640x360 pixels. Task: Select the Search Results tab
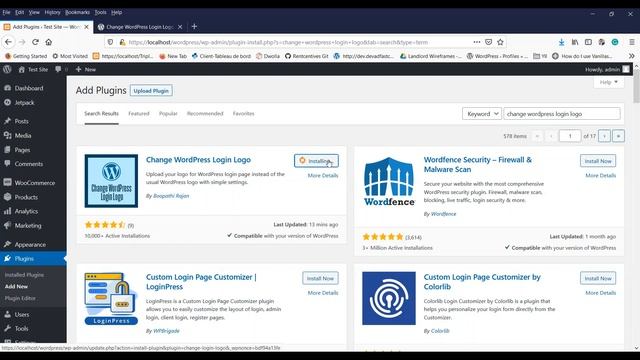pyautogui.click(x=101, y=113)
